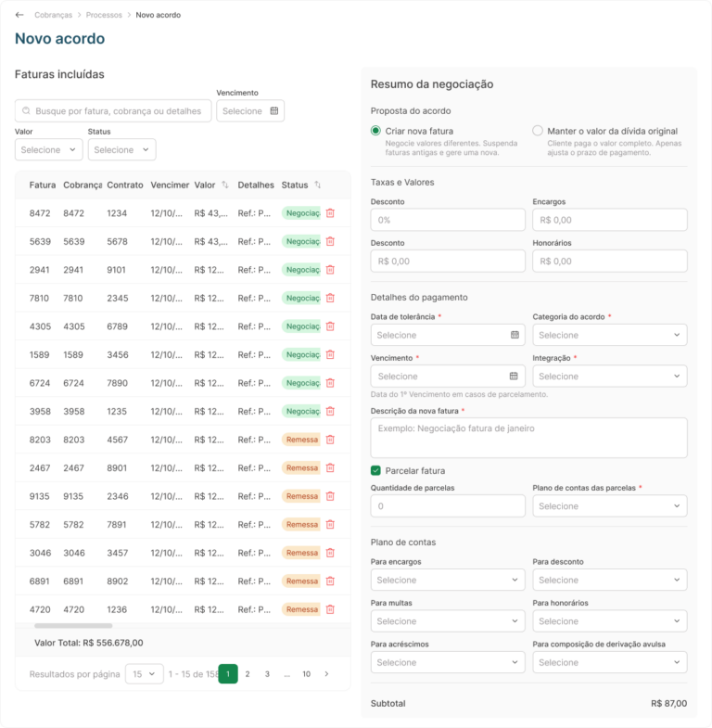Screen dimensions: 712x728
Task: Click the table horizontal scrollbar
Action: coord(73,626)
